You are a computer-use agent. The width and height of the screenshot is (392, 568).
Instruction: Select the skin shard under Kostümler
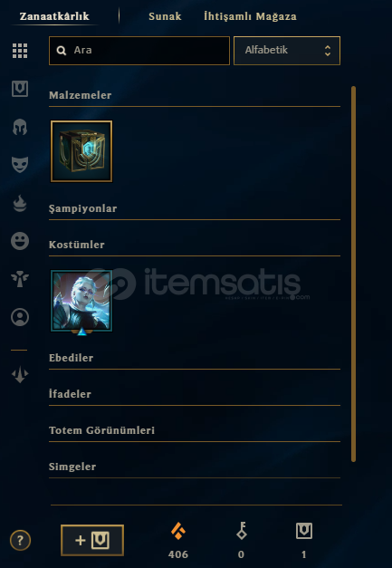coord(81,301)
